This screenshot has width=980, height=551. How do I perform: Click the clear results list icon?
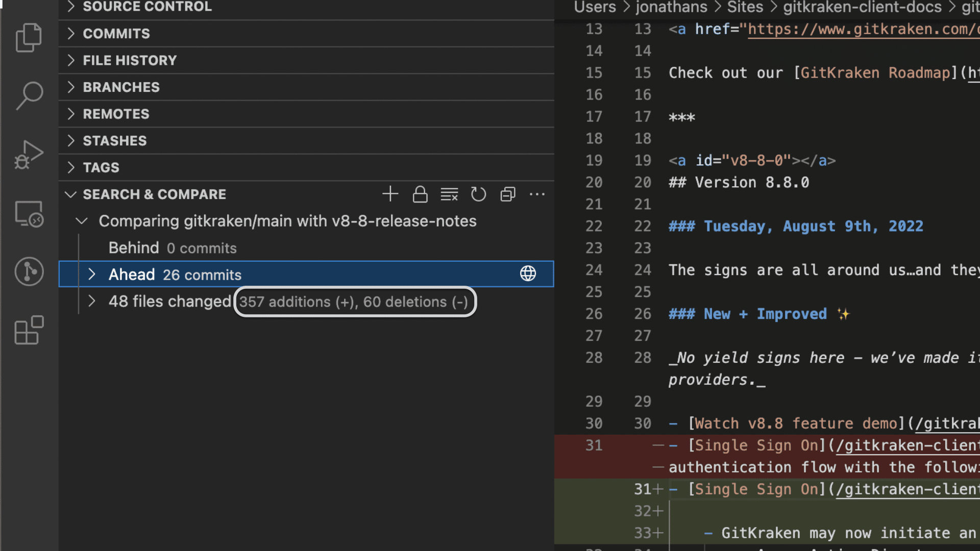(449, 194)
